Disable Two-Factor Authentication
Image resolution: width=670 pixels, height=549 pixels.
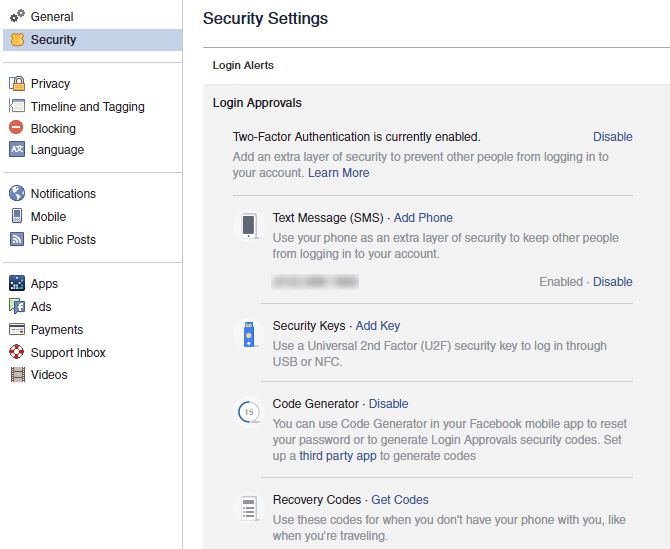[612, 137]
